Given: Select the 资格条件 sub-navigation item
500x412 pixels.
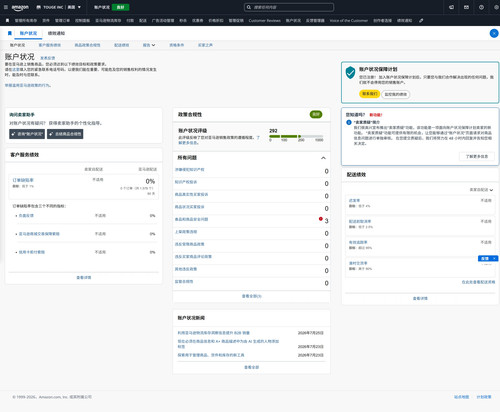Looking at the screenshot, I should [x=177, y=45].
